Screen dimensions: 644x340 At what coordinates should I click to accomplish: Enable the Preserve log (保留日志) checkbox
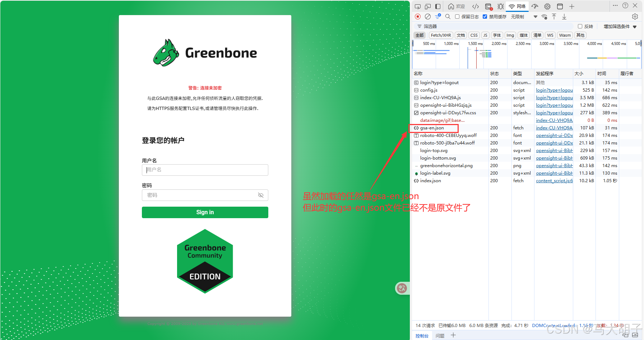(457, 17)
